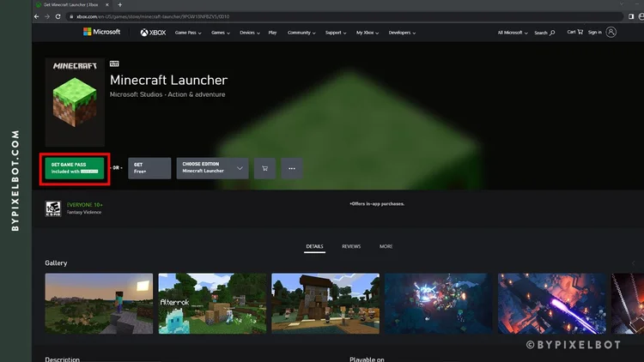
Task: Open the Choose Edition dropdown
Action: point(212,168)
